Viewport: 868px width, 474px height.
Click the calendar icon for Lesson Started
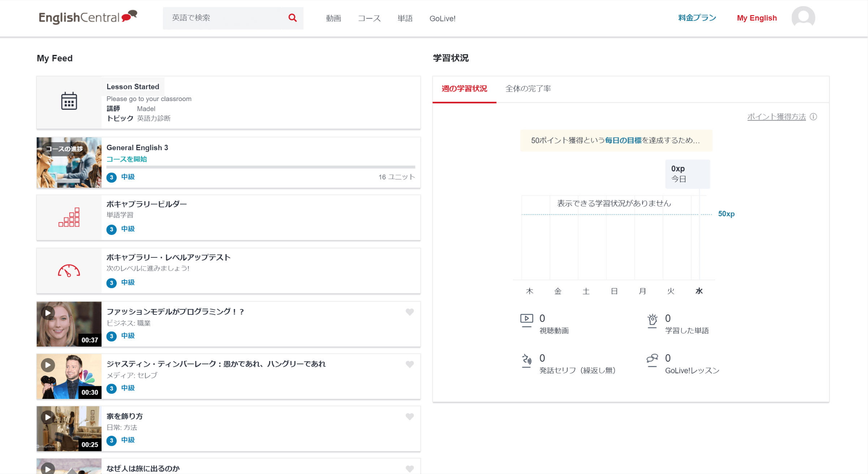[69, 101]
